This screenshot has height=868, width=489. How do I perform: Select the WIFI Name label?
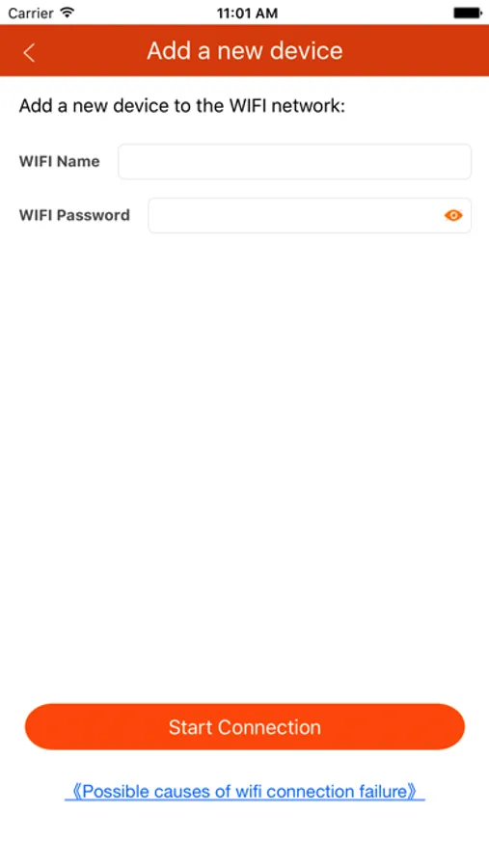59,162
